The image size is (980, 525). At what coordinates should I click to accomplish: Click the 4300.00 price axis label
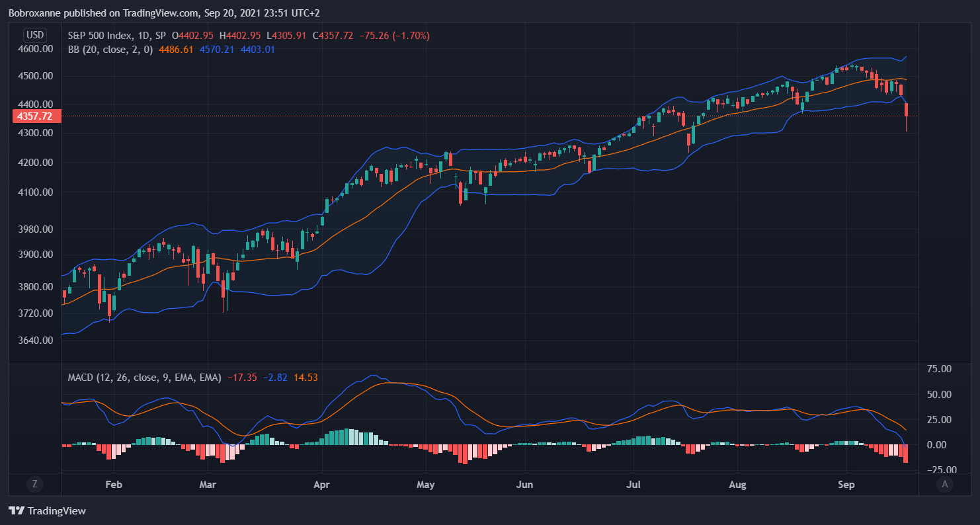point(35,133)
